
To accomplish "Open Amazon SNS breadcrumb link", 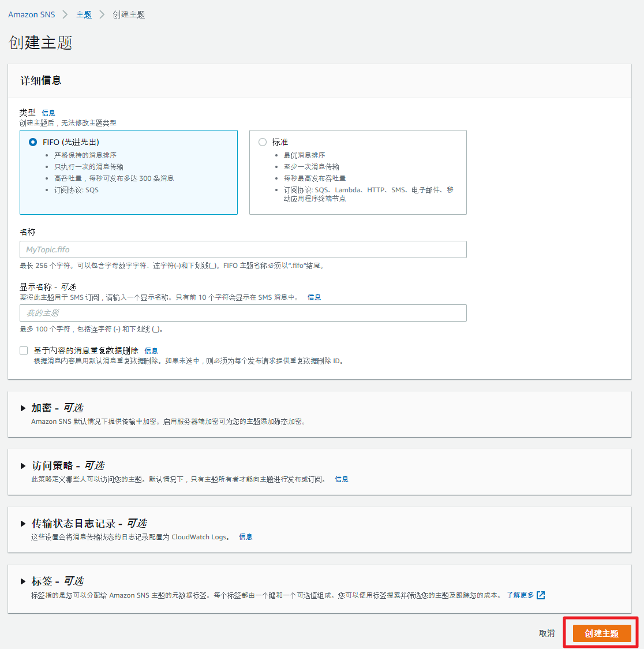I will [32, 14].
